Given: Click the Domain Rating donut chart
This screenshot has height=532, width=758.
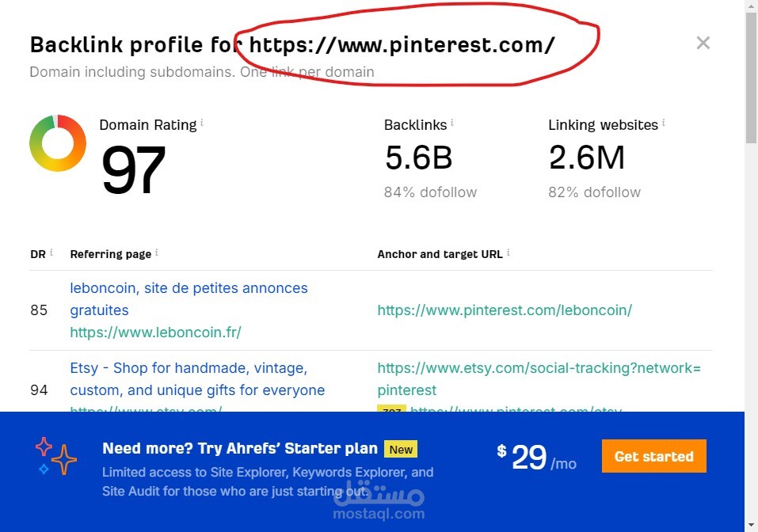Looking at the screenshot, I should tap(58, 143).
